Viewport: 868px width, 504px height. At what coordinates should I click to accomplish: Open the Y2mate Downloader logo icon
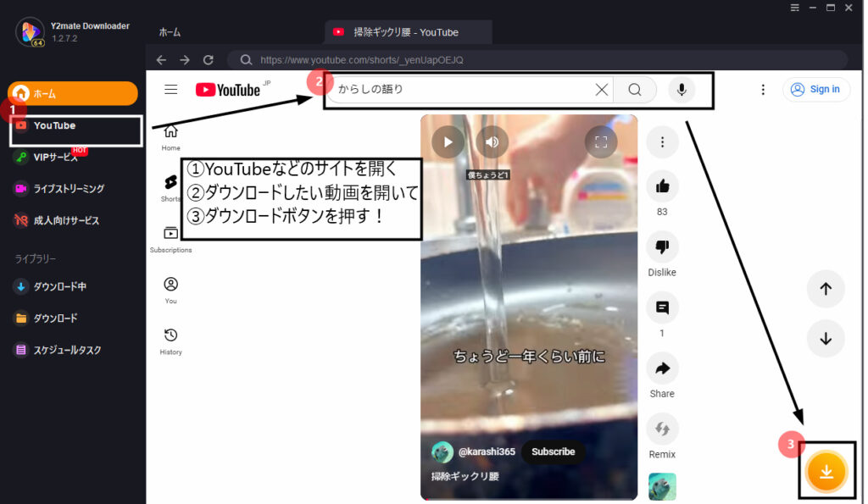[x=30, y=32]
